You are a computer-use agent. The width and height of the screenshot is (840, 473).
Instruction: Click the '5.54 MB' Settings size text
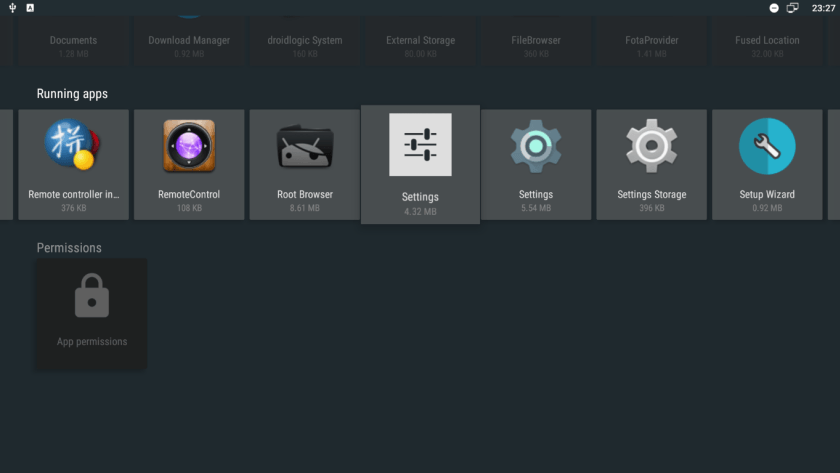pyautogui.click(x=536, y=208)
